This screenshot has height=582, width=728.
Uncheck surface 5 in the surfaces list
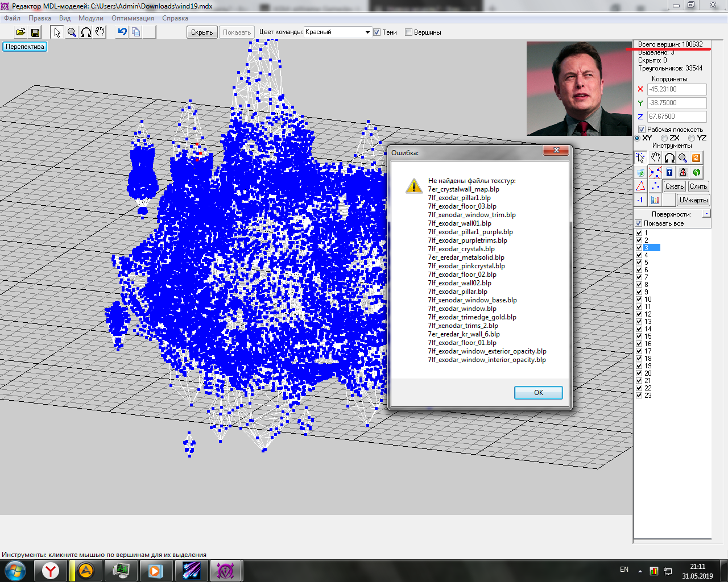[x=639, y=263]
